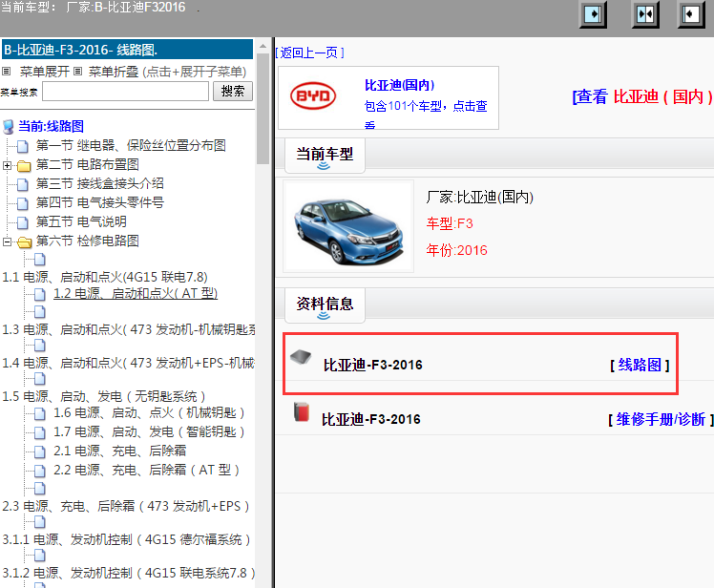
Task: Click page icon beside 2.1 电源、充电、后除霜
Action: [40, 451]
